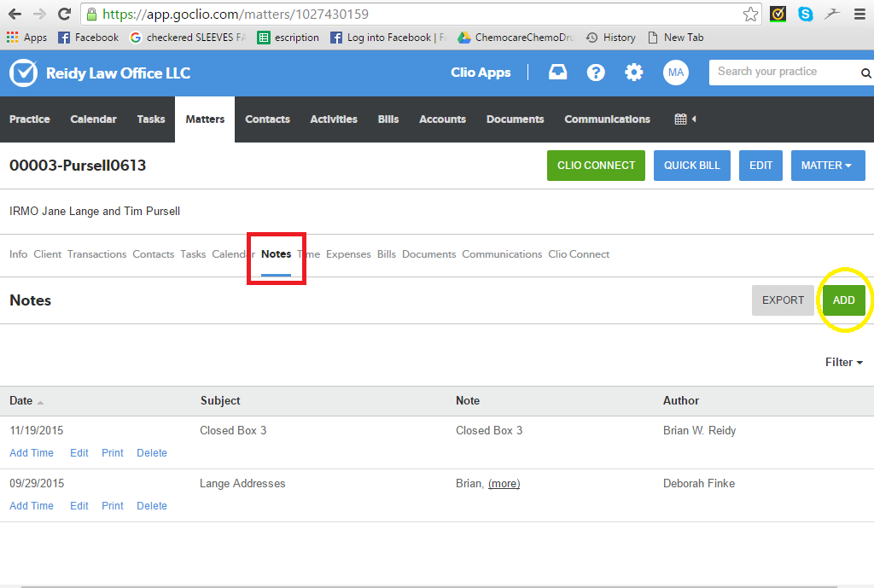The image size is (874, 588).
Task: Open the help question mark icon
Action: click(596, 73)
